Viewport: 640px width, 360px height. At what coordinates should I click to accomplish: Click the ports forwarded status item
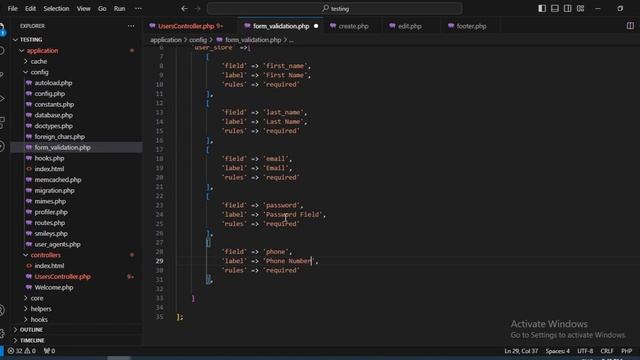coord(49,351)
